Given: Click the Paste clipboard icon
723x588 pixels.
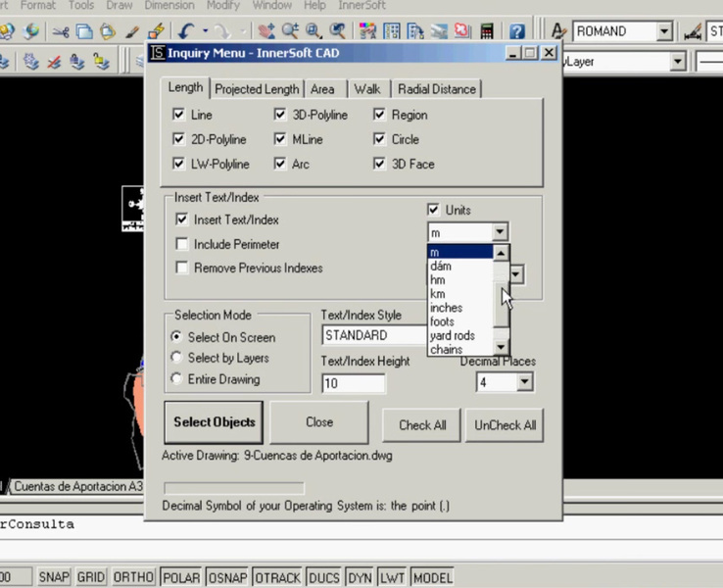Looking at the screenshot, I should [x=108, y=31].
